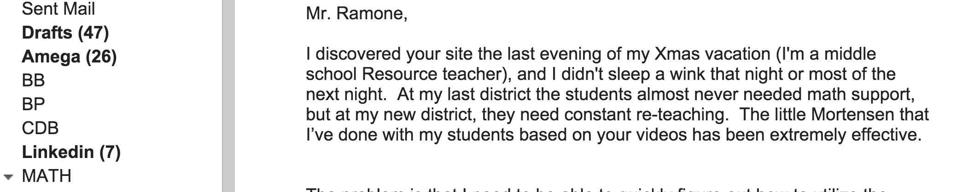
Task: Open the BB label
Action: point(33,81)
